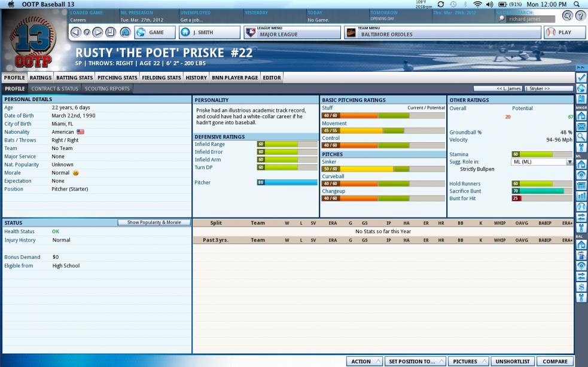This screenshot has width=588, height=367.
Task: Open the BNN PLAYER PAGE tab
Action: (x=234, y=78)
